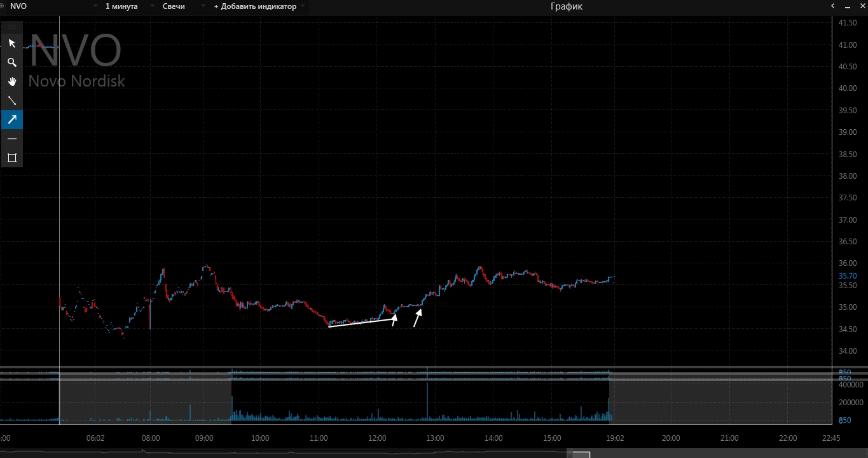Image resolution: width=868 pixels, height=458 pixels.
Task: Click '+ Добавить индикатор' to add indicator
Action: pyautogui.click(x=255, y=6)
